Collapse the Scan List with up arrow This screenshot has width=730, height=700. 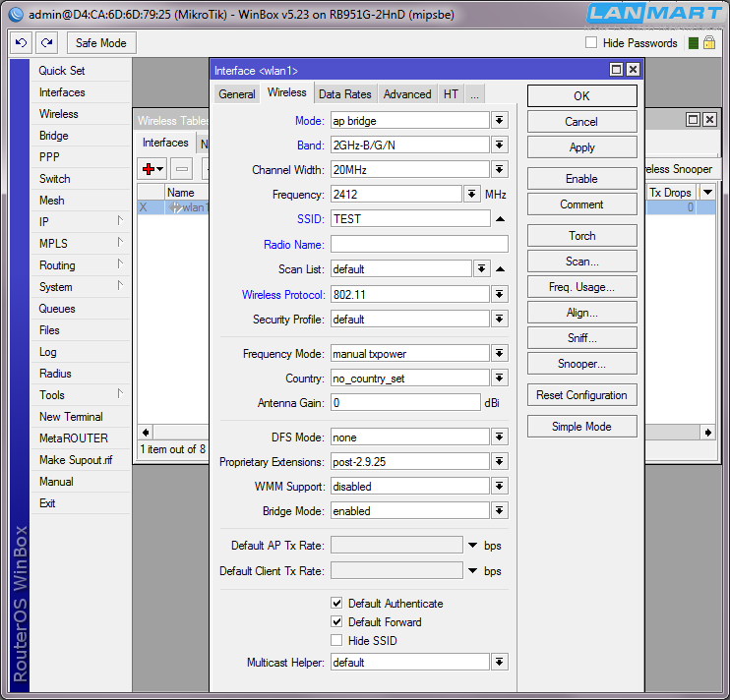(500, 269)
